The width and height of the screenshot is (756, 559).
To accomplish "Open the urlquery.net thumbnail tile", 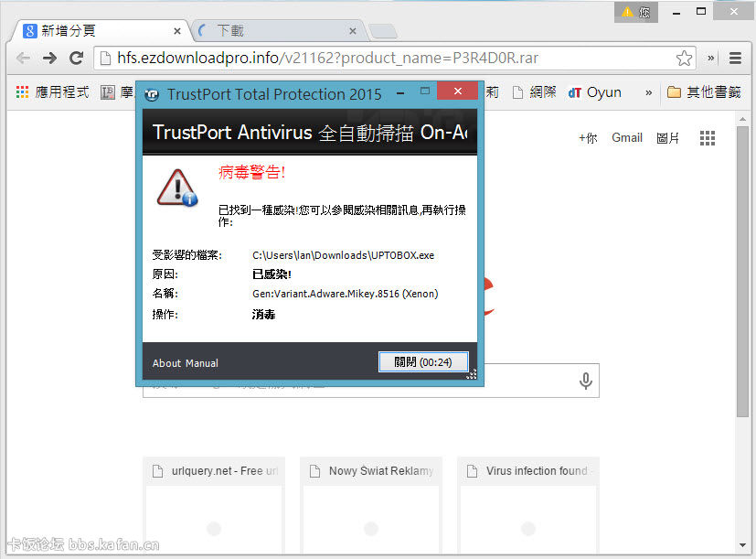I will (214, 503).
